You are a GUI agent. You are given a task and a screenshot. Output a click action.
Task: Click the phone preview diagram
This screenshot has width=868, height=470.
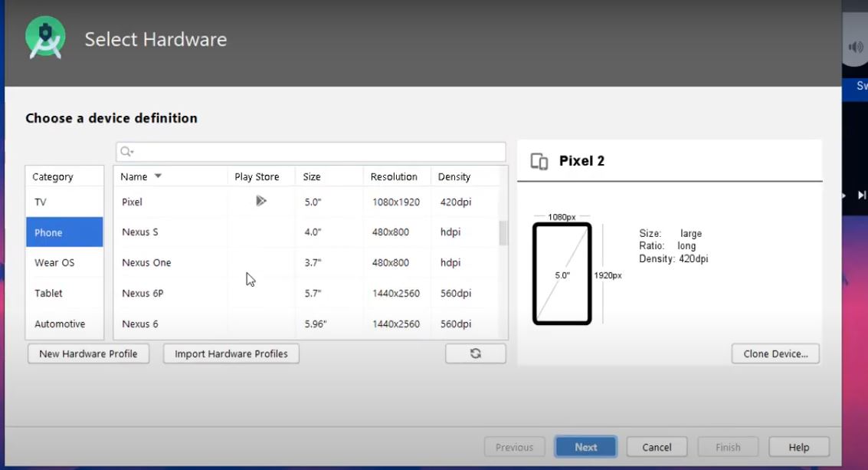pos(562,274)
